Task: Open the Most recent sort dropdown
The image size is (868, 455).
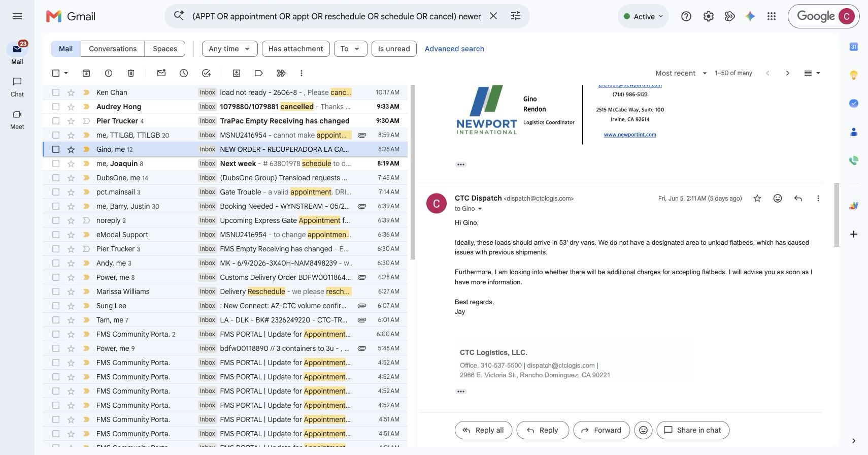Action: coord(681,73)
